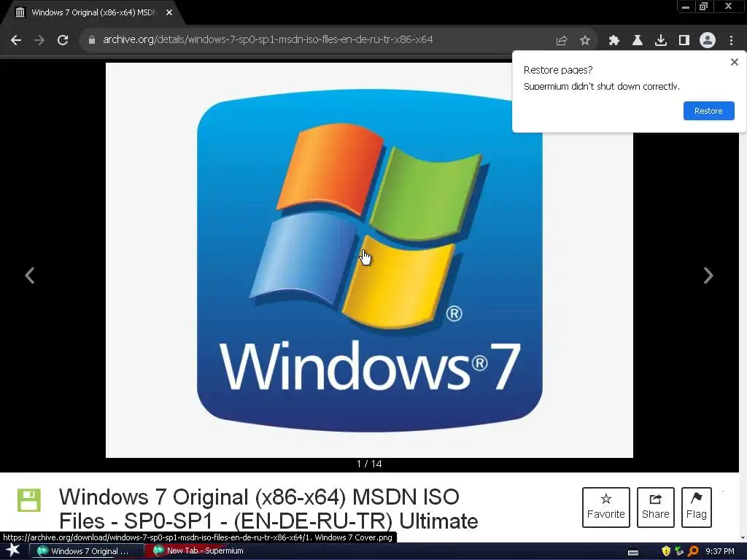Show the previous image in carousel
The image size is (747, 560).
coord(29,275)
